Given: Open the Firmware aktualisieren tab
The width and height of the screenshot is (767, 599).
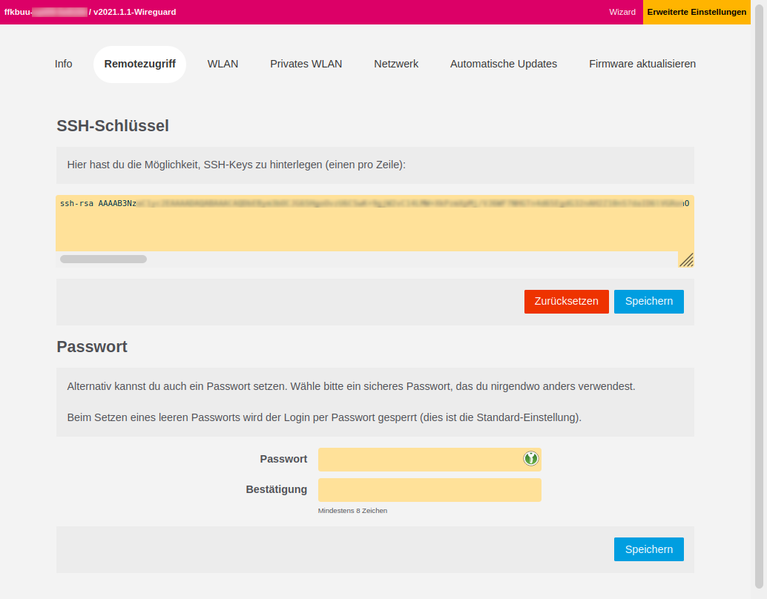Looking at the screenshot, I should tap(642, 64).
